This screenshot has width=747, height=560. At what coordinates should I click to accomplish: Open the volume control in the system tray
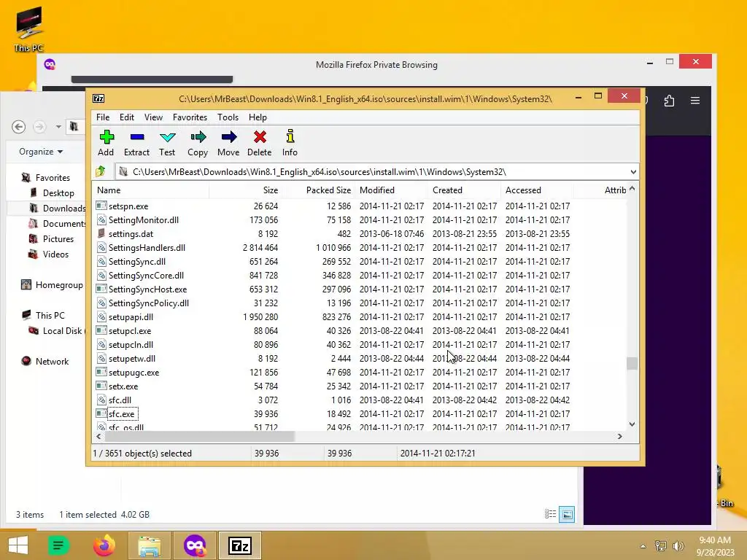(x=678, y=545)
